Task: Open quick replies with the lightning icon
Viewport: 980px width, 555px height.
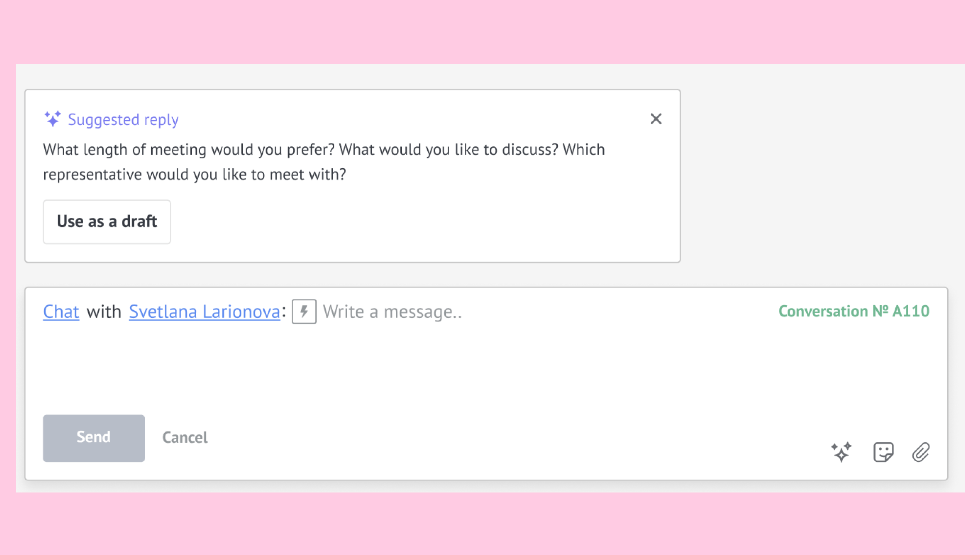Action: [x=304, y=311]
